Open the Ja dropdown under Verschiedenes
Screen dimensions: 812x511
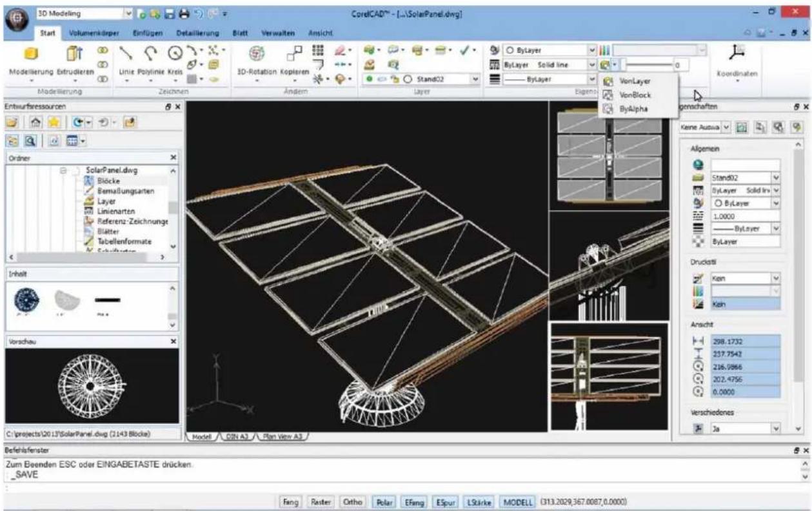click(x=776, y=428)
